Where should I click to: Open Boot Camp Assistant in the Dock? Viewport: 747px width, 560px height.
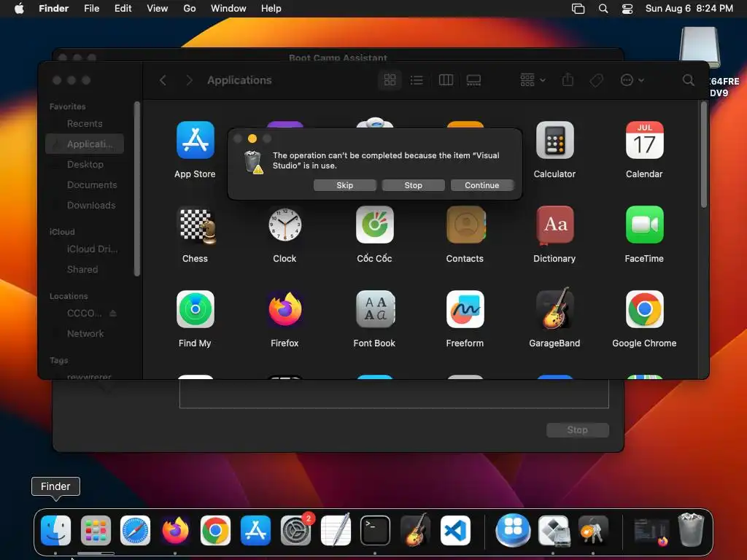pos(554,531)
